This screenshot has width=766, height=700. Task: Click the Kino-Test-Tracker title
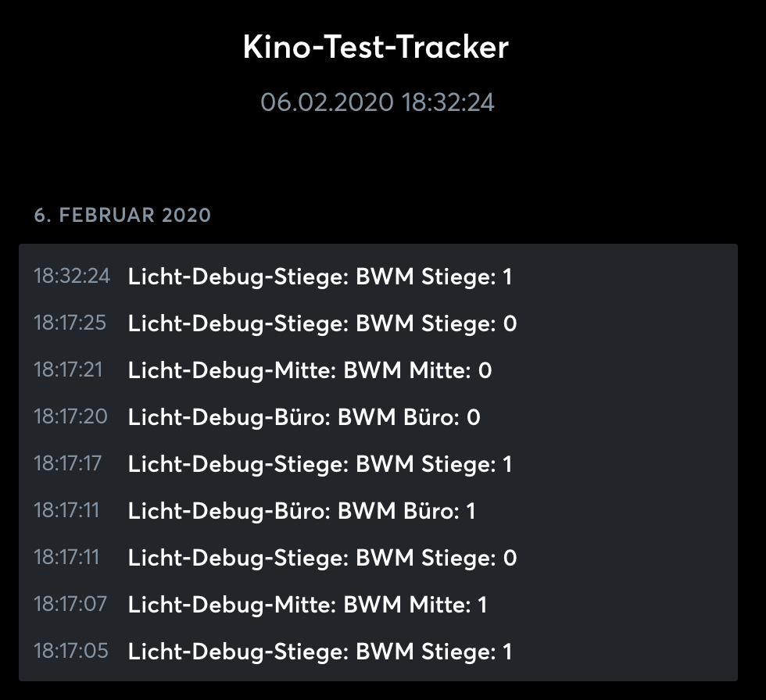376,48
